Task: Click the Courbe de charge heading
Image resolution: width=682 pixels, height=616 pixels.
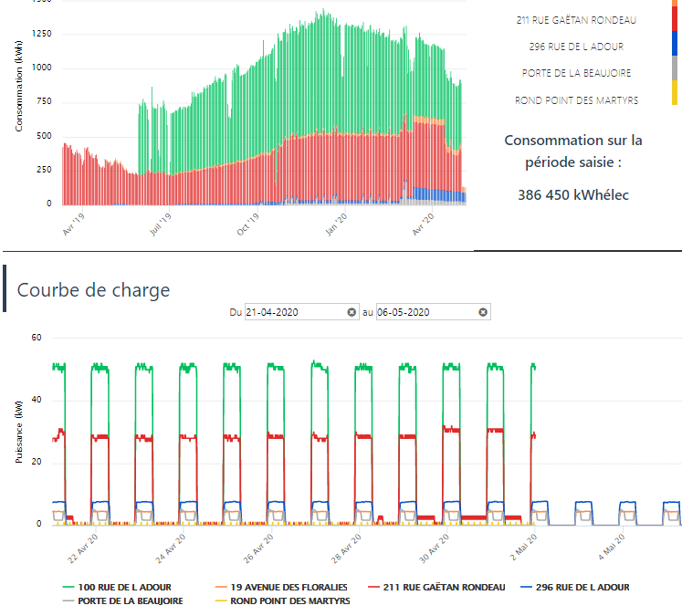Action: pos(93,290)
